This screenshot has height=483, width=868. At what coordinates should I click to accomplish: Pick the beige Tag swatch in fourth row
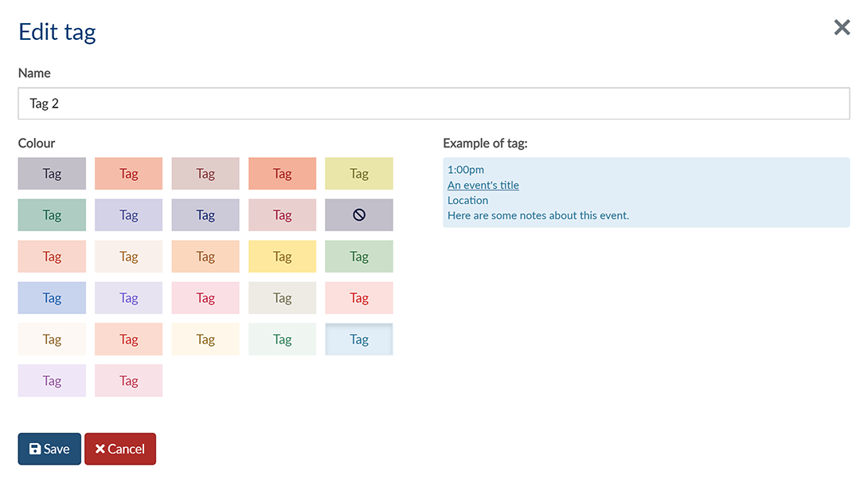(x=283, y=298)
